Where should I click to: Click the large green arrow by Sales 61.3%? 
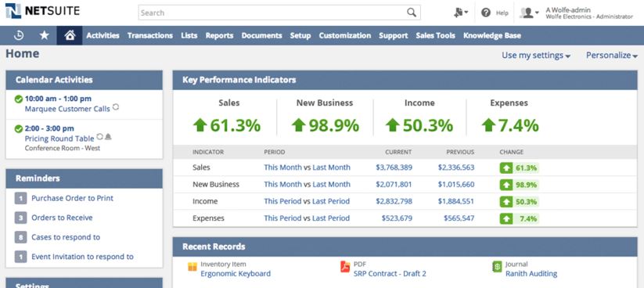(x=200, y=125)
